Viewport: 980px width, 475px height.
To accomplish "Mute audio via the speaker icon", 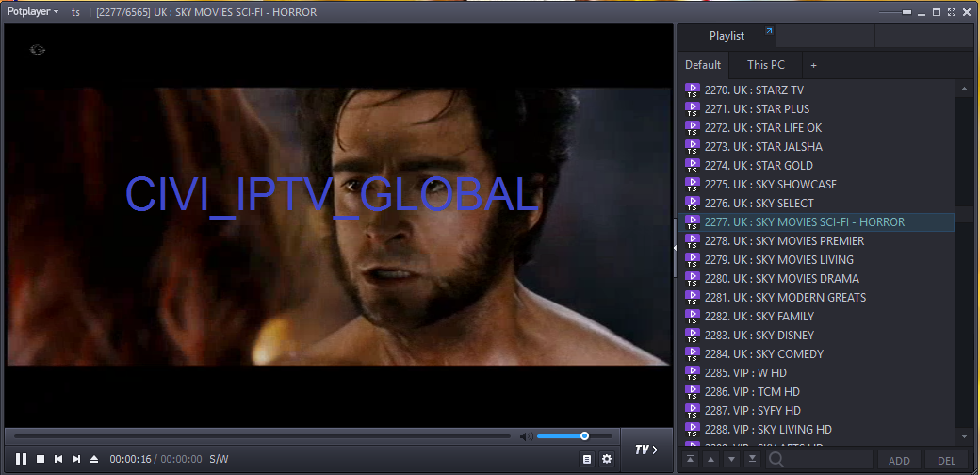I will [x=526, y=436].
